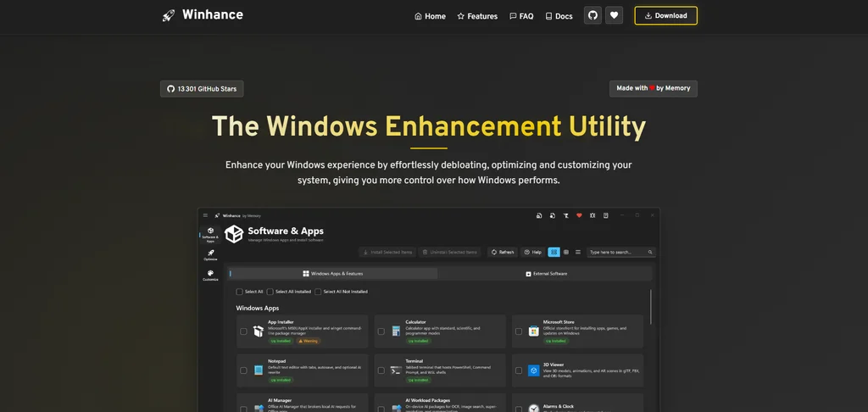
Task: Click the app list vertical scrollbar
Action: [651, 307]
